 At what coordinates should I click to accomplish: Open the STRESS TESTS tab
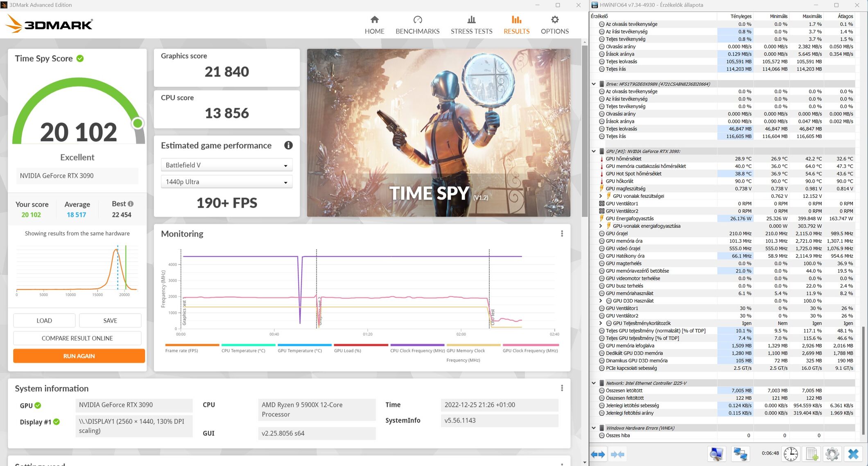point(471,25)
